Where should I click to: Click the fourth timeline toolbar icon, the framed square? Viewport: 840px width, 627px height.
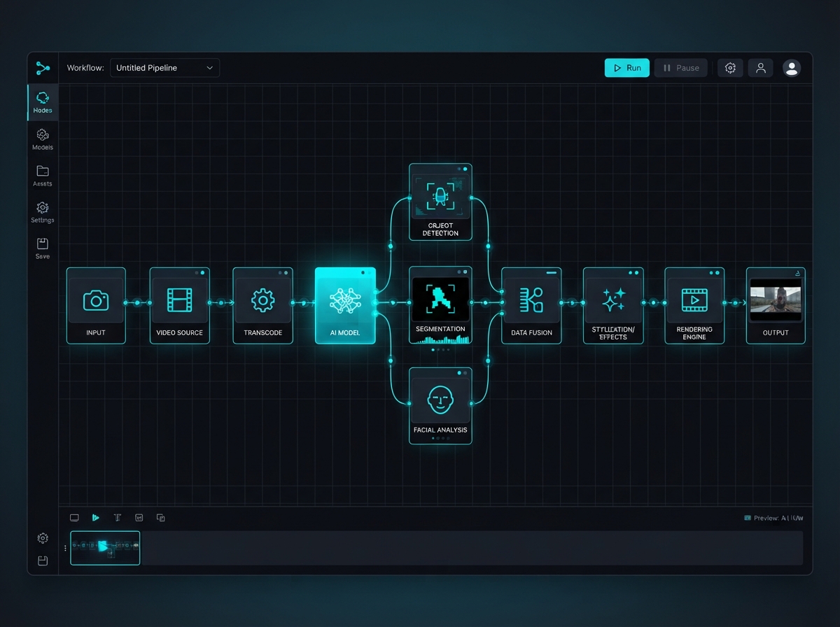click(x=139, y=518)
